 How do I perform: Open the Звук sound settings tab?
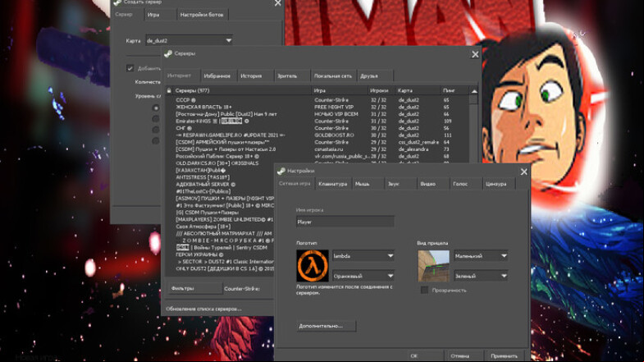click(400, 184)
